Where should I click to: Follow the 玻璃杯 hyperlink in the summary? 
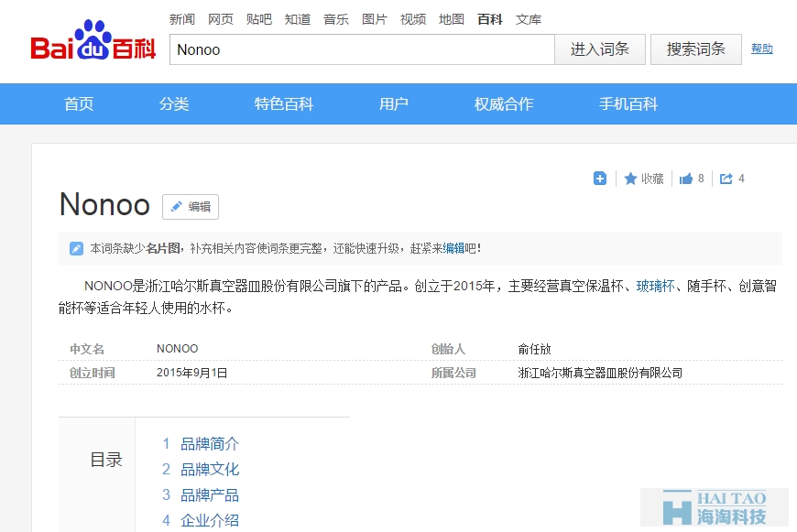click(655, 286)
